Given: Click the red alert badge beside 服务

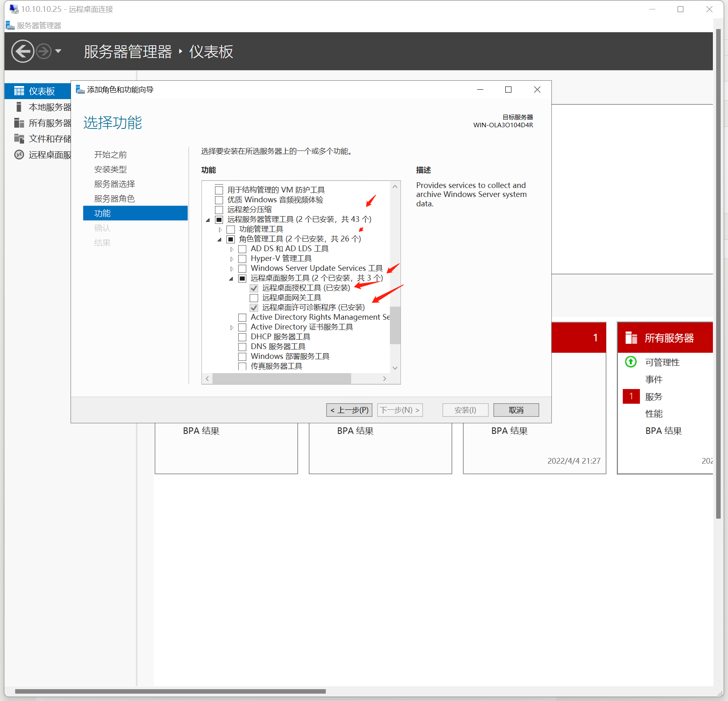Looking at the screenshot, I should coord(631,396).
